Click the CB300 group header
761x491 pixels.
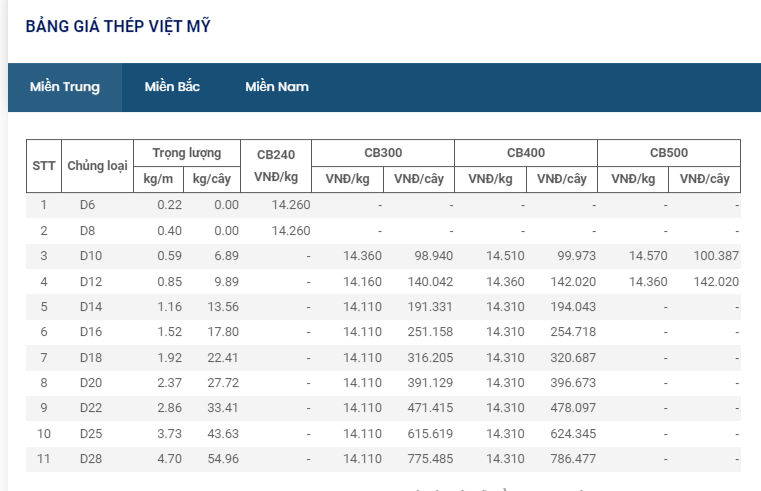[x=383, y=153]
